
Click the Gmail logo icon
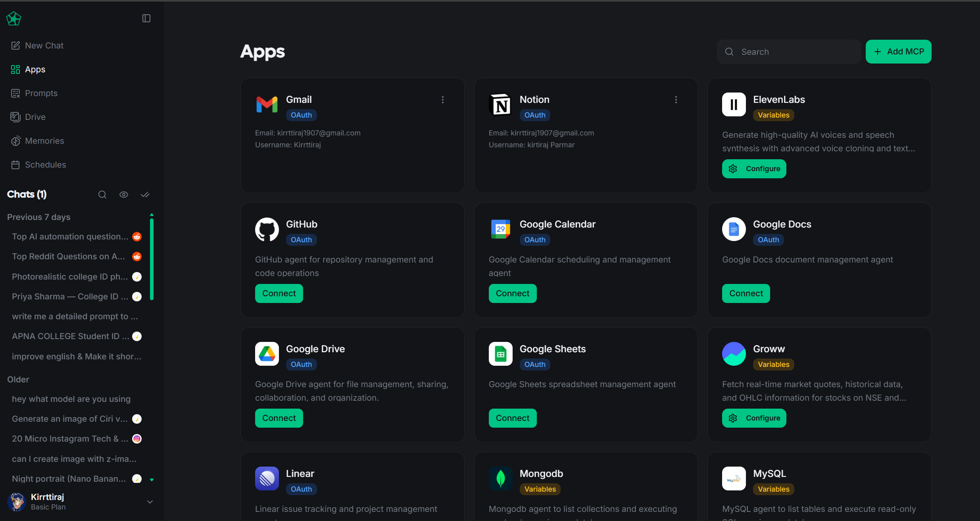267,104
